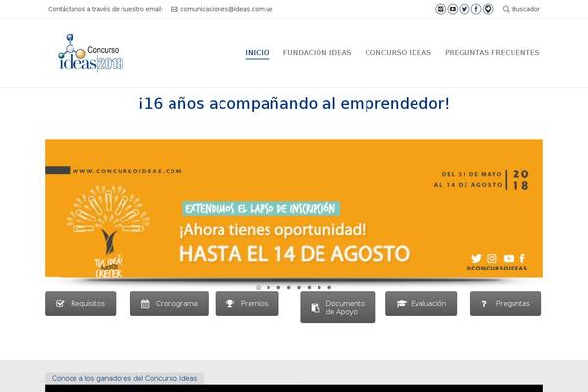Select the second carousel slide dot

coord(269,287)
